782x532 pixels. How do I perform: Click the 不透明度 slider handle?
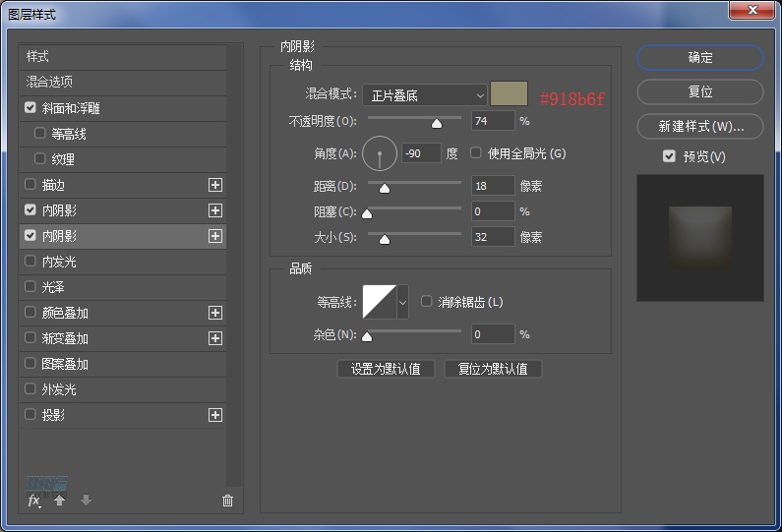pos(437,123)
